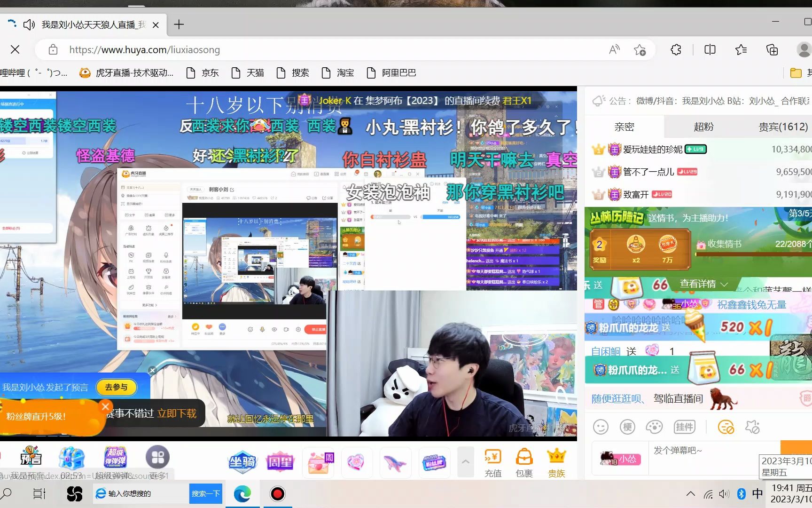This screenshot has height=508, width=812.
Task: Open 包裹 backpack
Action: [x=524, y=463]
